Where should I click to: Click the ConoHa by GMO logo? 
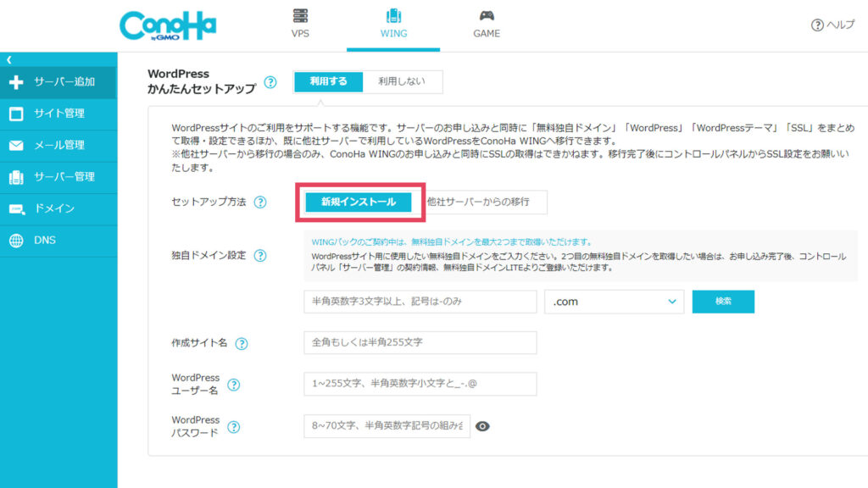click(168, 25)
